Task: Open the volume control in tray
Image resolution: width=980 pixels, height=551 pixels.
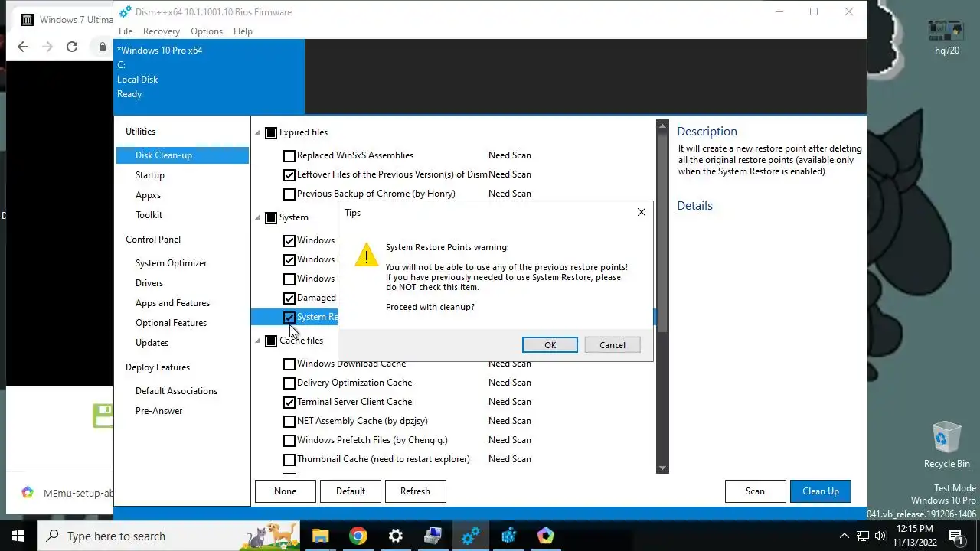Action: (880, 536)
